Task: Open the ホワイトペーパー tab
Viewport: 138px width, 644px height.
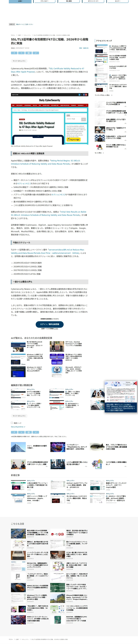Action: tap(93, 2)
